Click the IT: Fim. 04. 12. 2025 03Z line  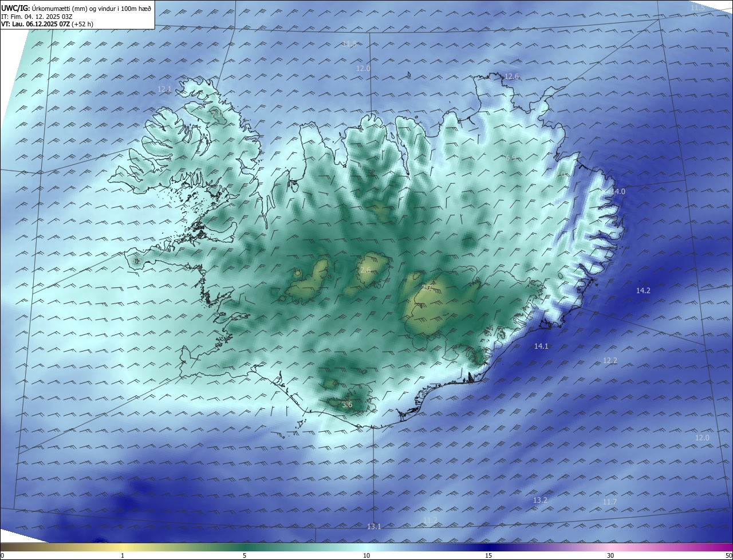pos(37,17)
